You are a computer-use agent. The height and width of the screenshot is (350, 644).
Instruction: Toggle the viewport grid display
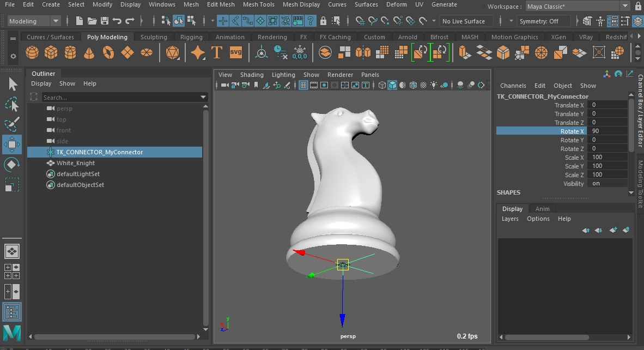303,85
